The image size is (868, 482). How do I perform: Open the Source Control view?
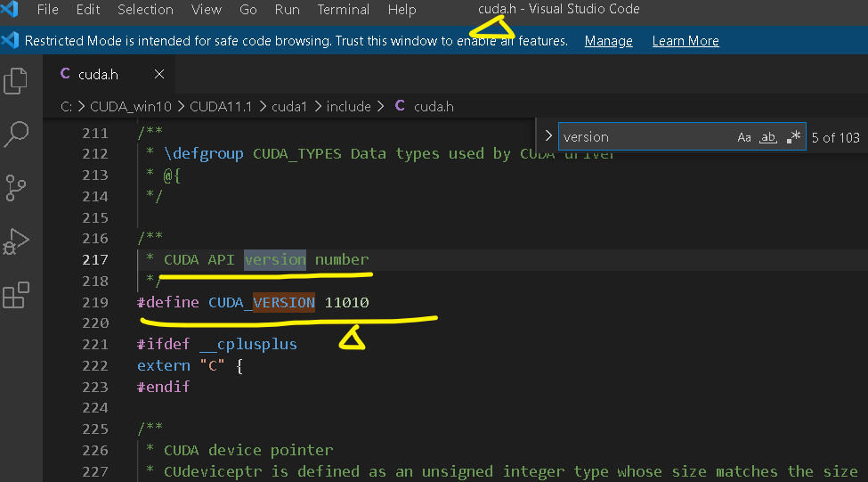15,188
